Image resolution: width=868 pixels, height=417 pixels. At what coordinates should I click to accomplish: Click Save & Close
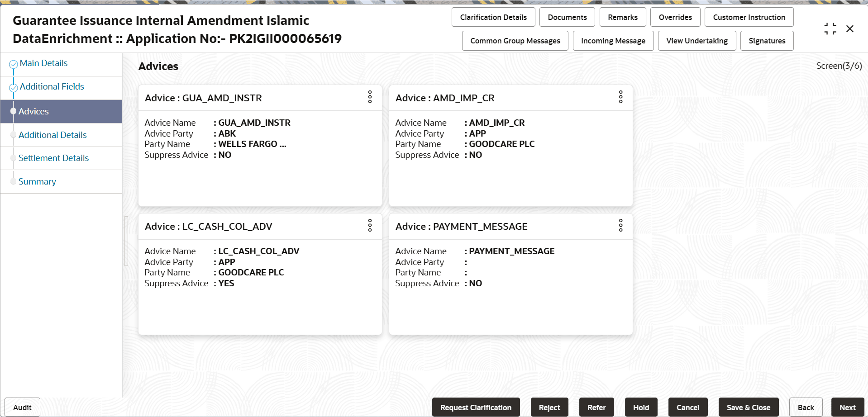click(749, 408)
